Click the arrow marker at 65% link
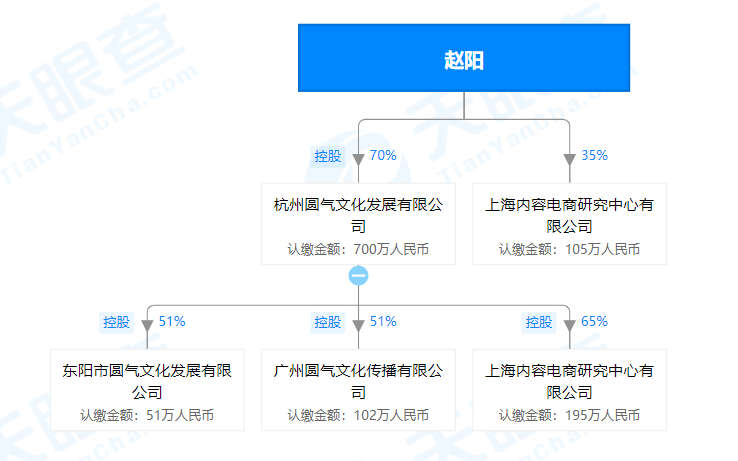 pos(570,325)
